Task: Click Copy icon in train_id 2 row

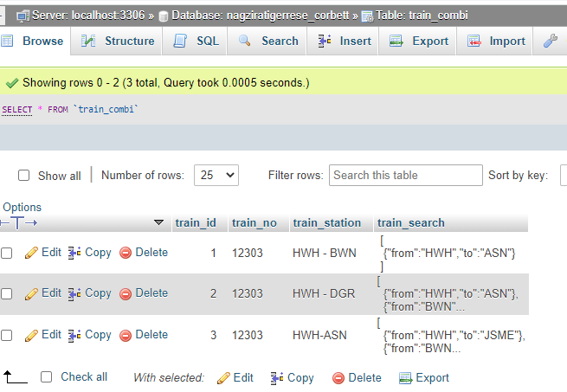Action: pyautogui.click(x=75, y=293)
